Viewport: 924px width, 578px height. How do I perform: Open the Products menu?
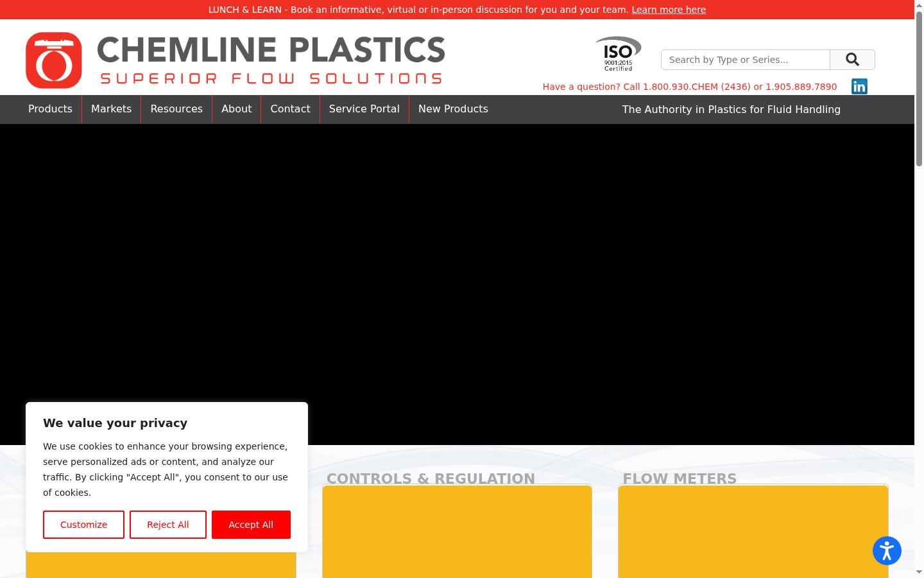tap(50, 109)
